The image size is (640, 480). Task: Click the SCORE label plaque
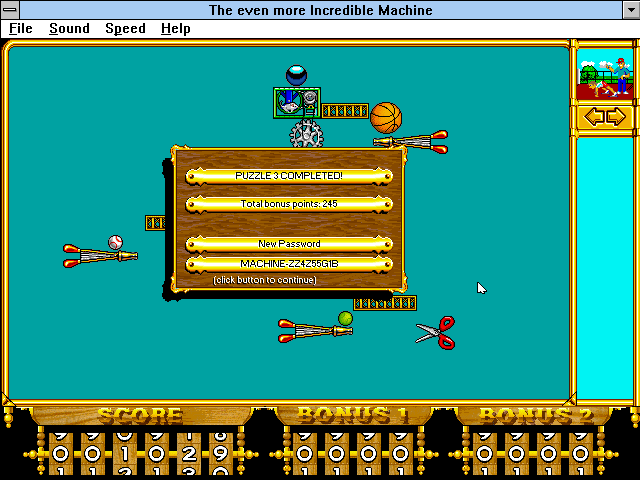(x=140, y=416)
